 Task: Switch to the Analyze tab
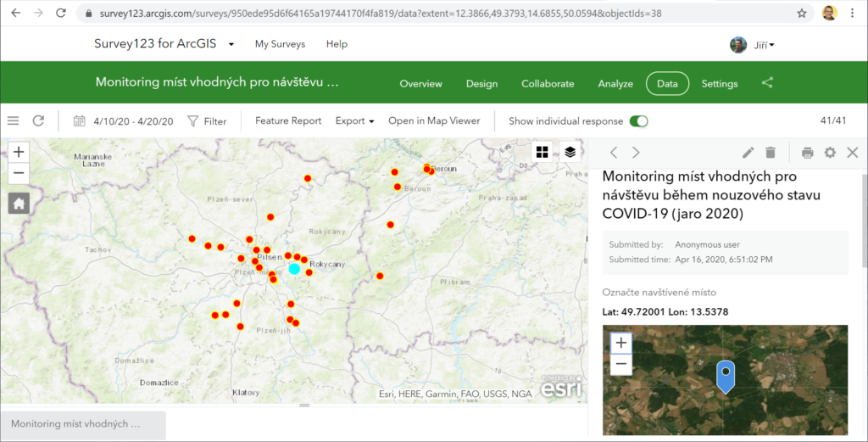(615, 84)
